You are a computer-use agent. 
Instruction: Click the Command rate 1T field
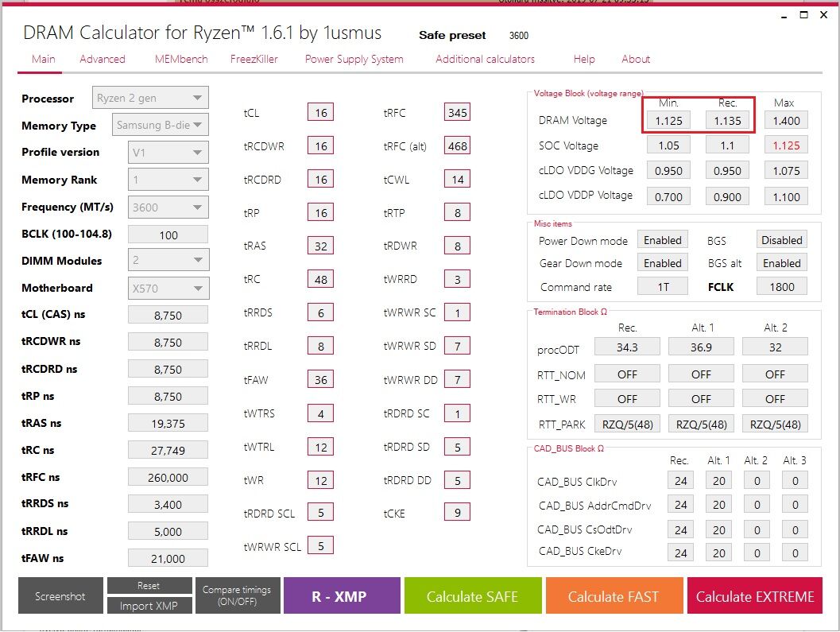(663, 287)
